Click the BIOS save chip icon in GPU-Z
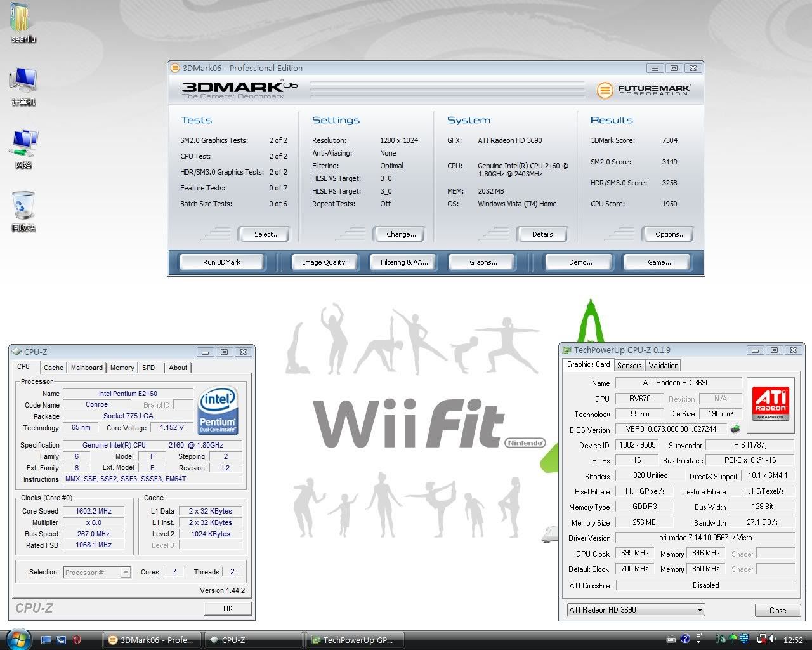Screen dimensions: 812x650 click(x=736, y=429)
